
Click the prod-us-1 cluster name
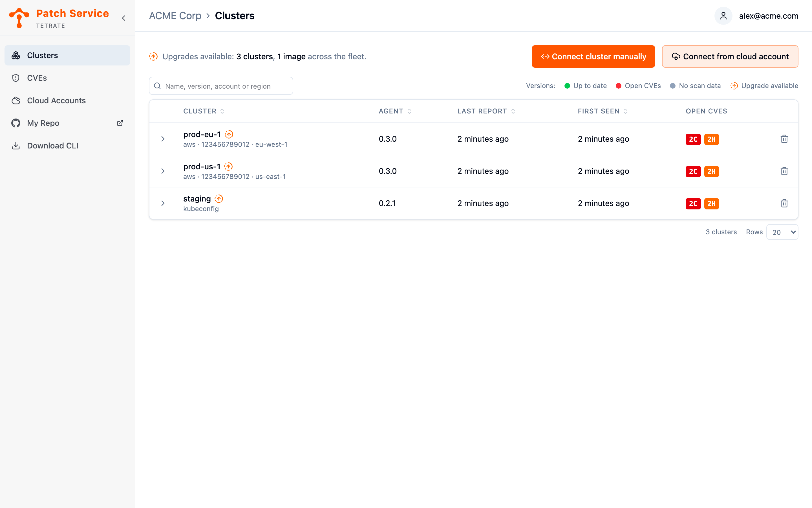pyautogui.click(x=202, y=167)
